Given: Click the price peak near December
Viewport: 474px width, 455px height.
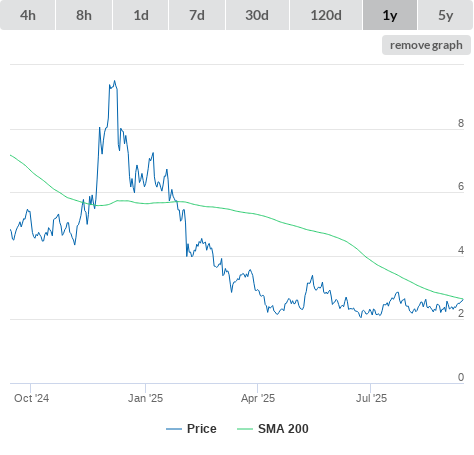Looking at the screenshot, I should (x=115, y=81).
